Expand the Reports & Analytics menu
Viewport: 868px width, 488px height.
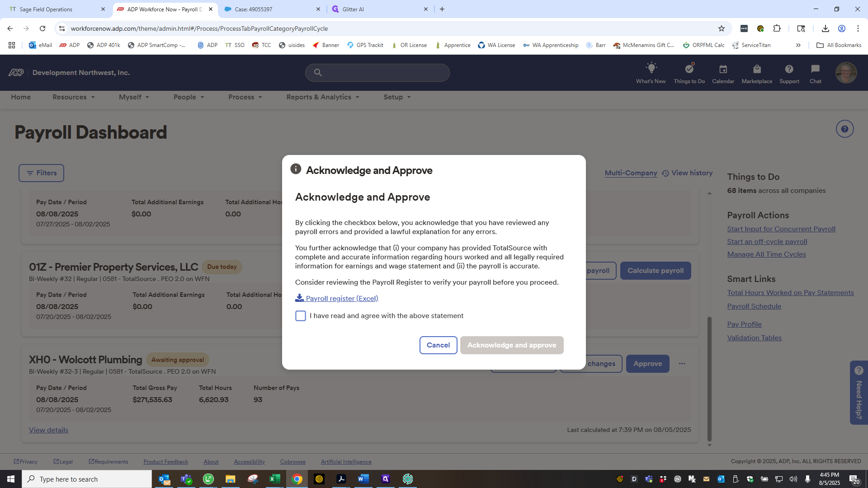coord(323,97)
